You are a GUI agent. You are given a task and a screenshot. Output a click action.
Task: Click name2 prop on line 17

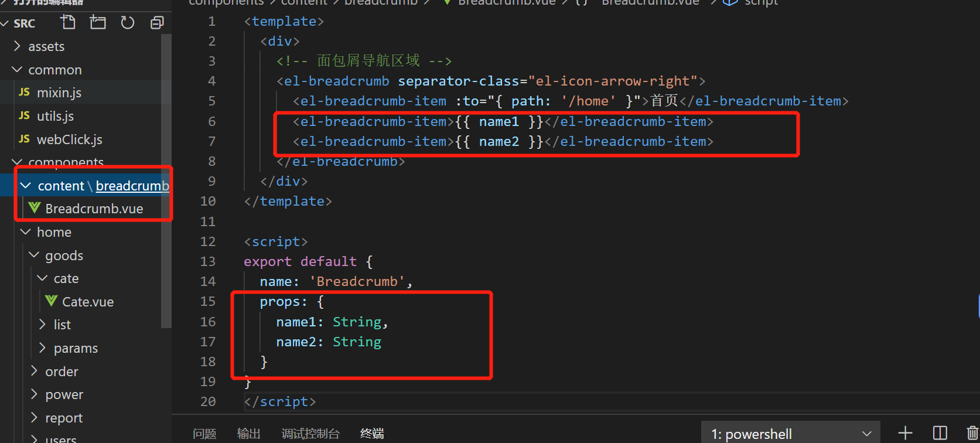296,342
